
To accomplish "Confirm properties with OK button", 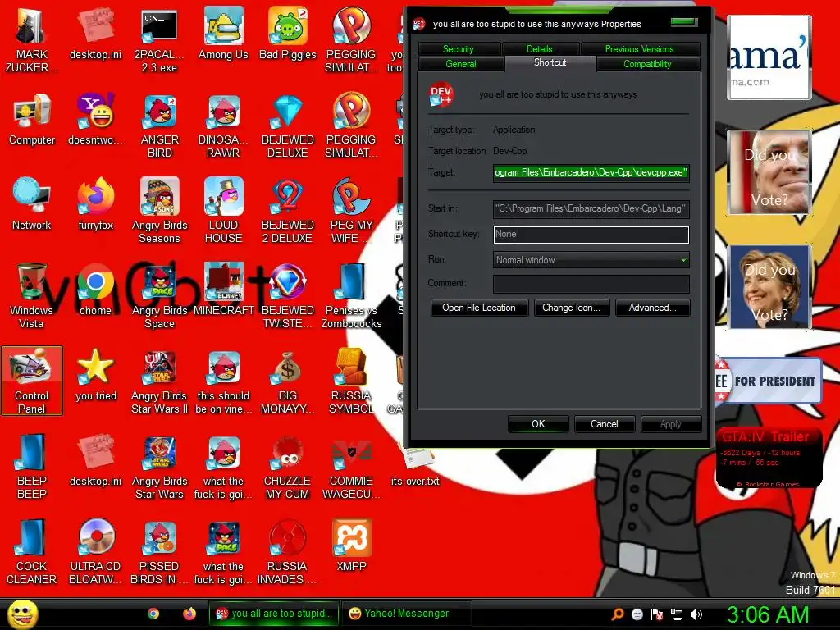I will [x=538, y=424].
